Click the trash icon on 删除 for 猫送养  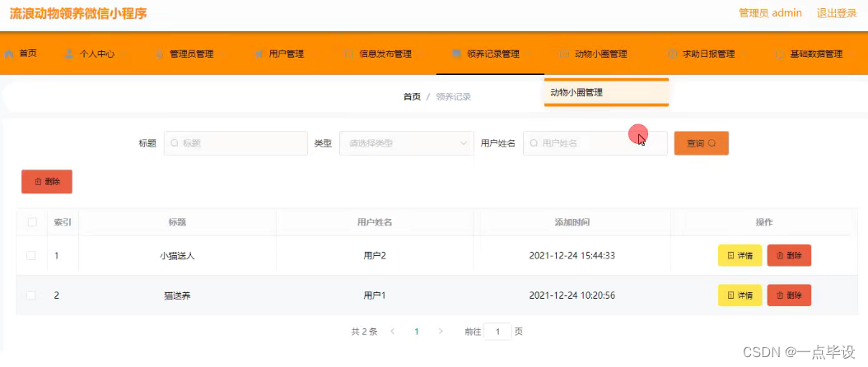pos(780,295)
